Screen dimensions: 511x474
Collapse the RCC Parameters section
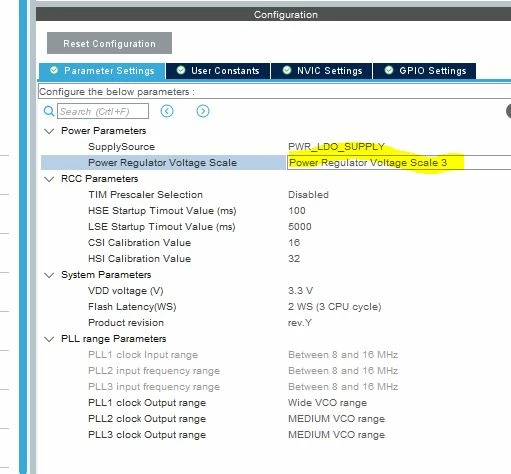49,179
